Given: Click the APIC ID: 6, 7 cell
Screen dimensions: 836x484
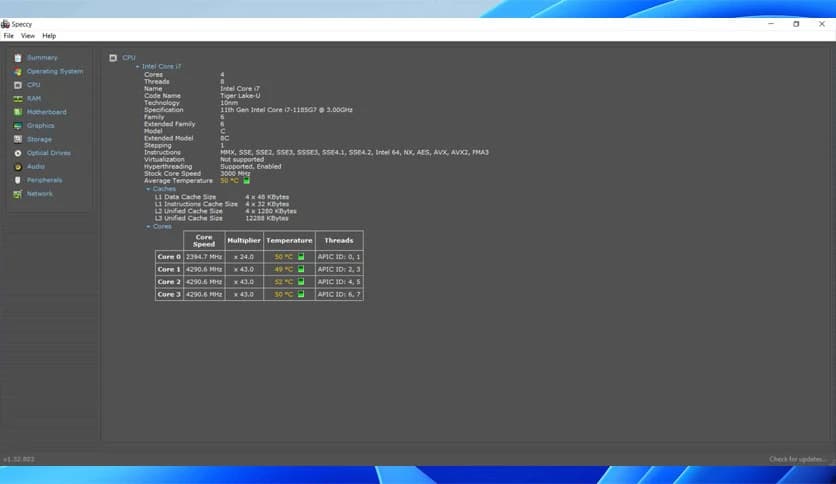Looking at the screenshot, I should click(339, 294).
